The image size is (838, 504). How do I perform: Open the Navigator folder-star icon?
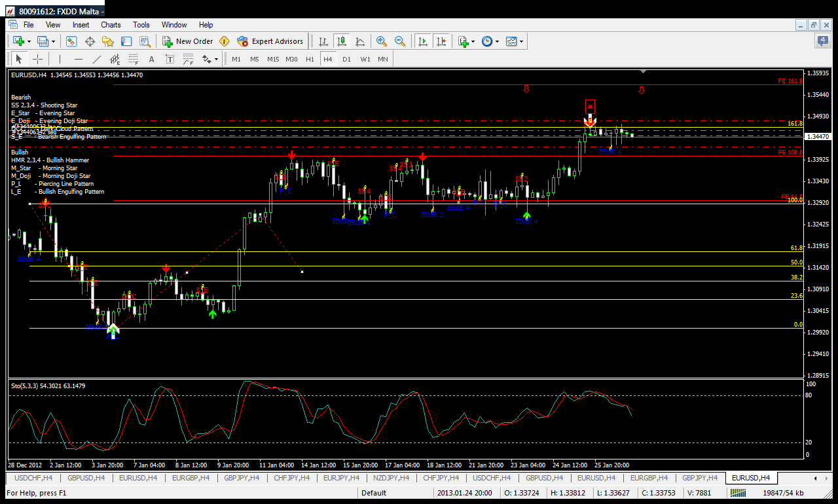[x=108, y=41]
